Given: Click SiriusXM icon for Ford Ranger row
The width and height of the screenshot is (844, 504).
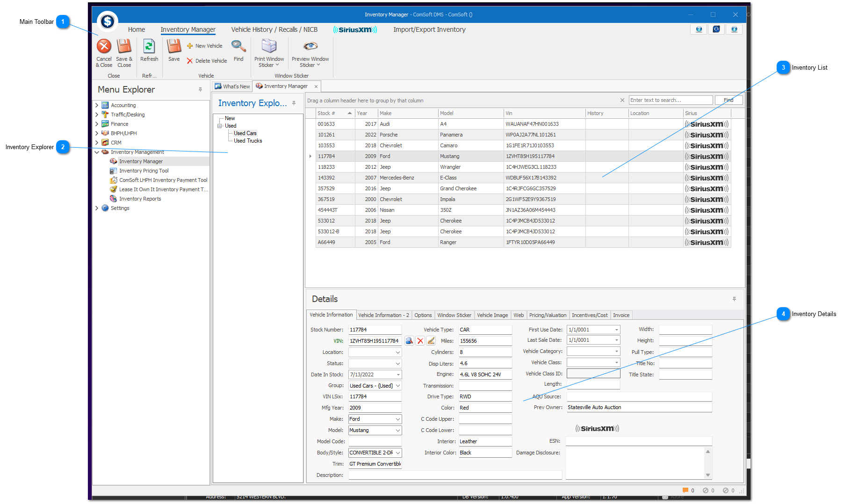Looking at the screenshot, I should [x=707, y=243].
